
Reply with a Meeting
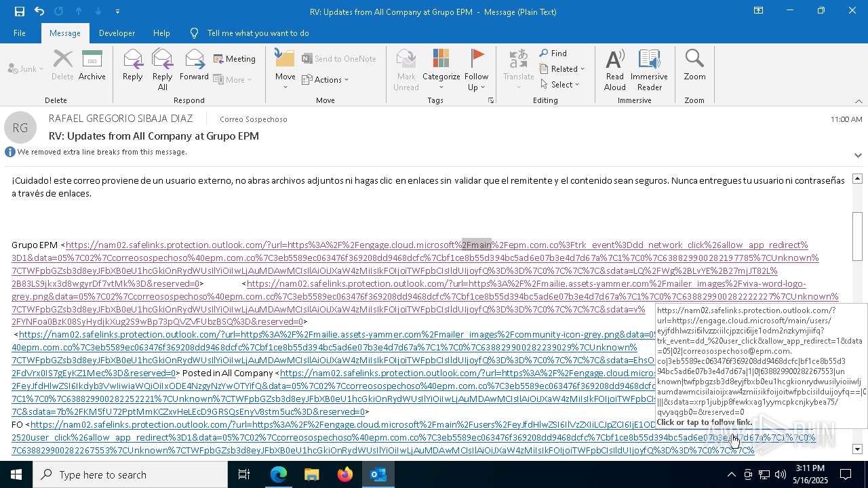tap(235, 59)
